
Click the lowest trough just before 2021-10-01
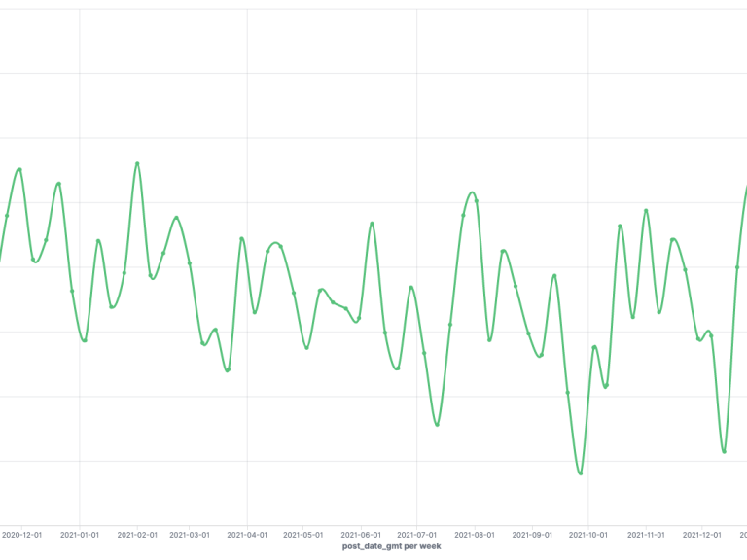point(581,473)
